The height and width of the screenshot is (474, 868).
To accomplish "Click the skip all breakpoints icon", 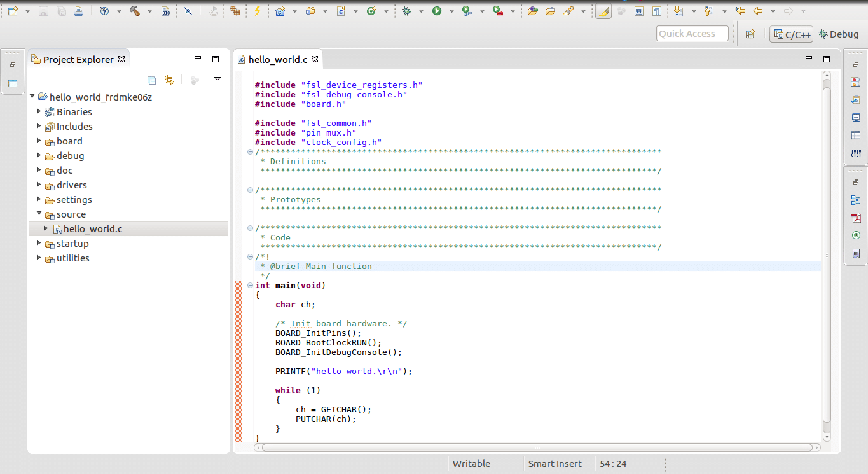I will 187,11.
